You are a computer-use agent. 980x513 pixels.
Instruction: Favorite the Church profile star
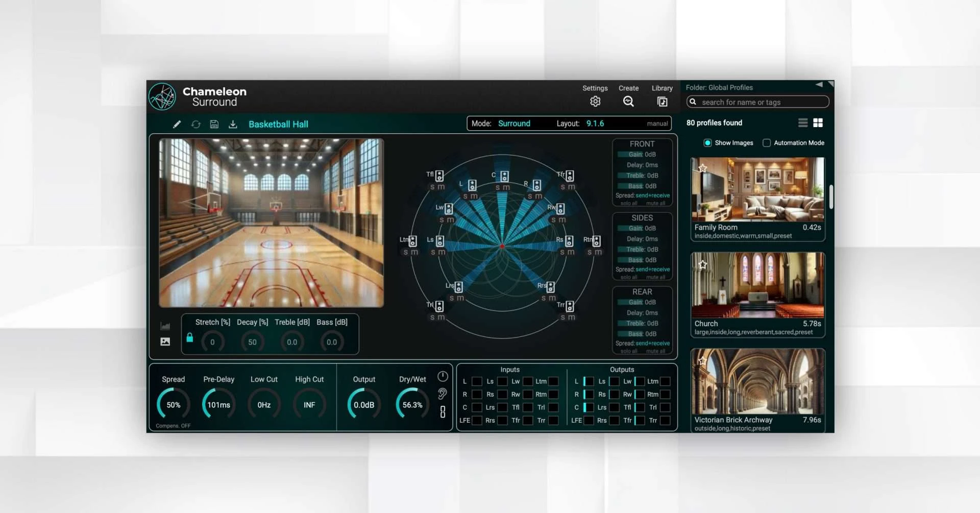[x=703, y=264]
